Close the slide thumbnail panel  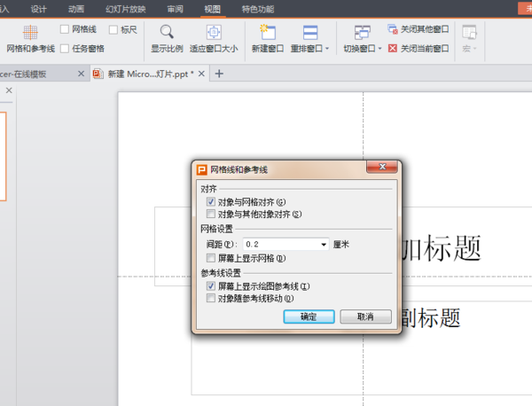9,90
